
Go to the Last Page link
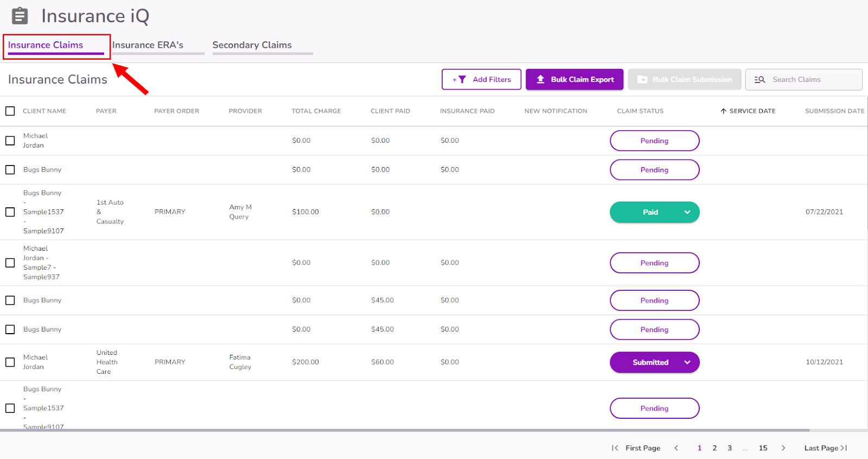point(825,448)
